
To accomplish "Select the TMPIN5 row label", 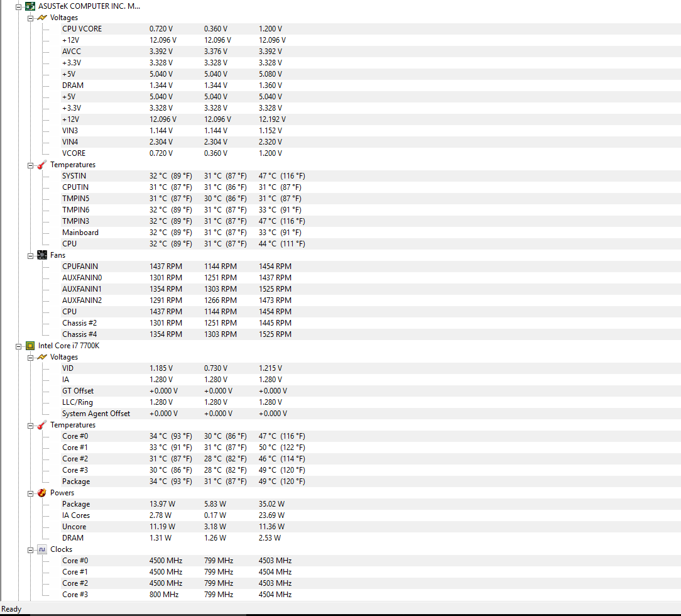I will pyautogui.click(x=75, y=198).
